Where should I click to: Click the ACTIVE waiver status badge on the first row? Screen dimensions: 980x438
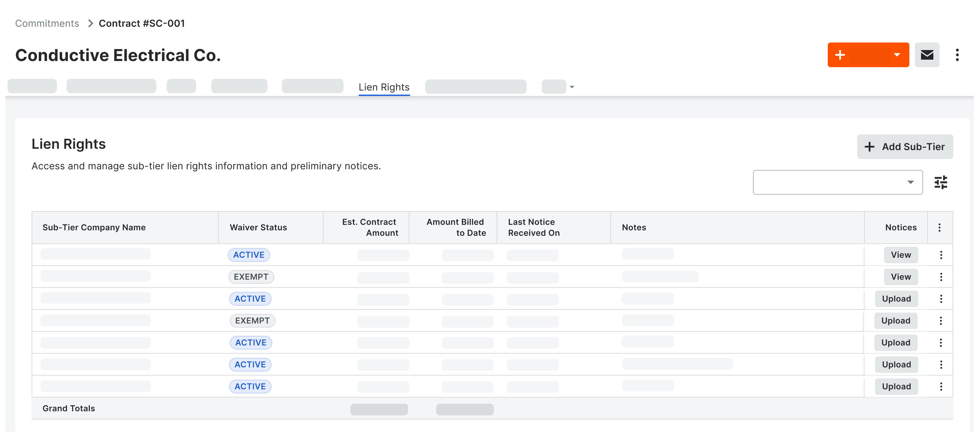point(248,255)
